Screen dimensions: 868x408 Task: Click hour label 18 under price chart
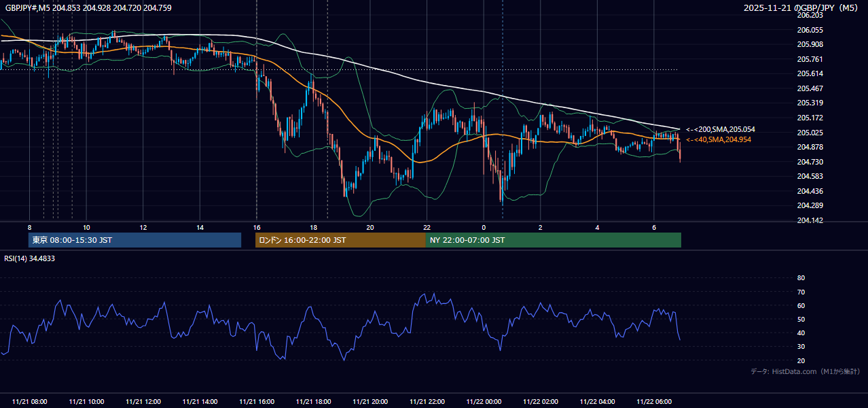click(x=313, y=227)
